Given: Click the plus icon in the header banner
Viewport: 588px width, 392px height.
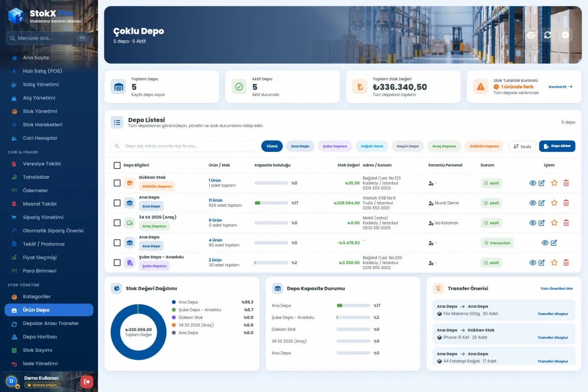Looking at the screenshot, I should (x=565, y=35).
